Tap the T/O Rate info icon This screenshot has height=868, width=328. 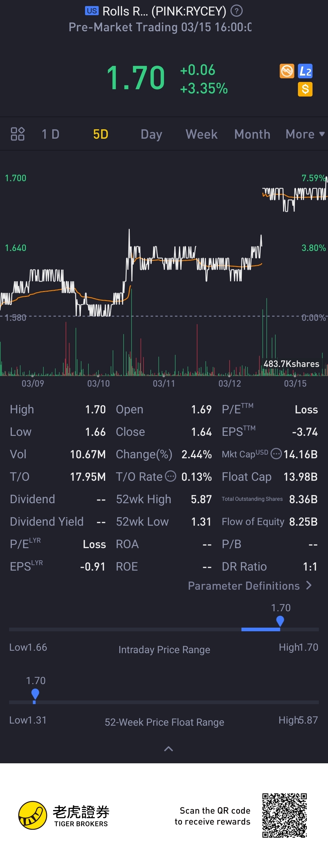click(171, 476)
